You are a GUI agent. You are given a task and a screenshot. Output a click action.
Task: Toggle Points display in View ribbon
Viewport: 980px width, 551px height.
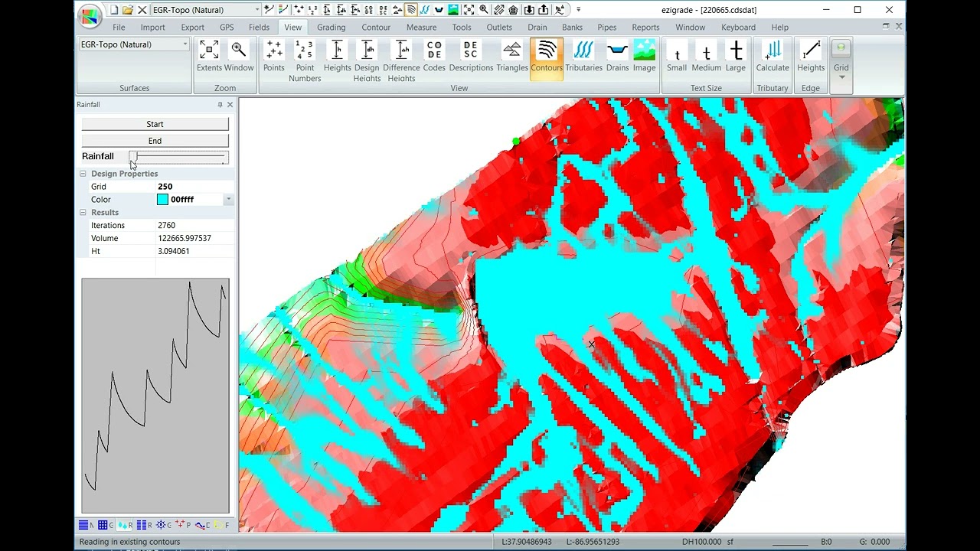(274, 56)
